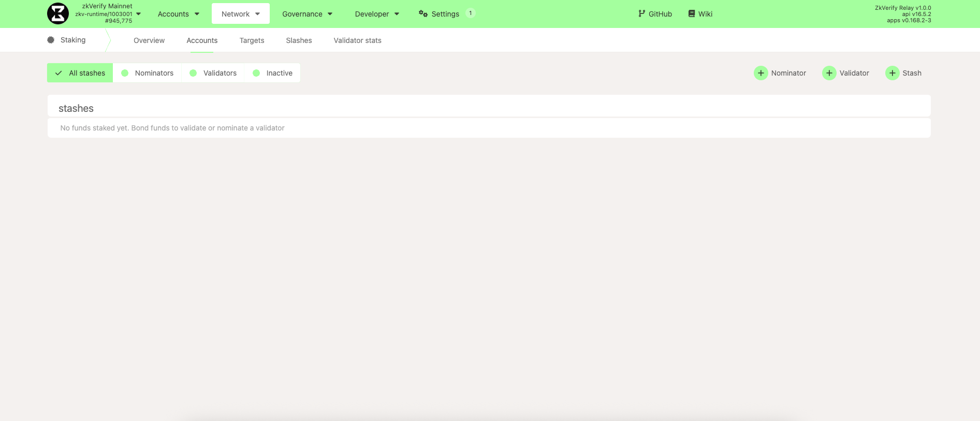
Task: Toggle the Inactive filter
Action: click(x=273, y=73)
